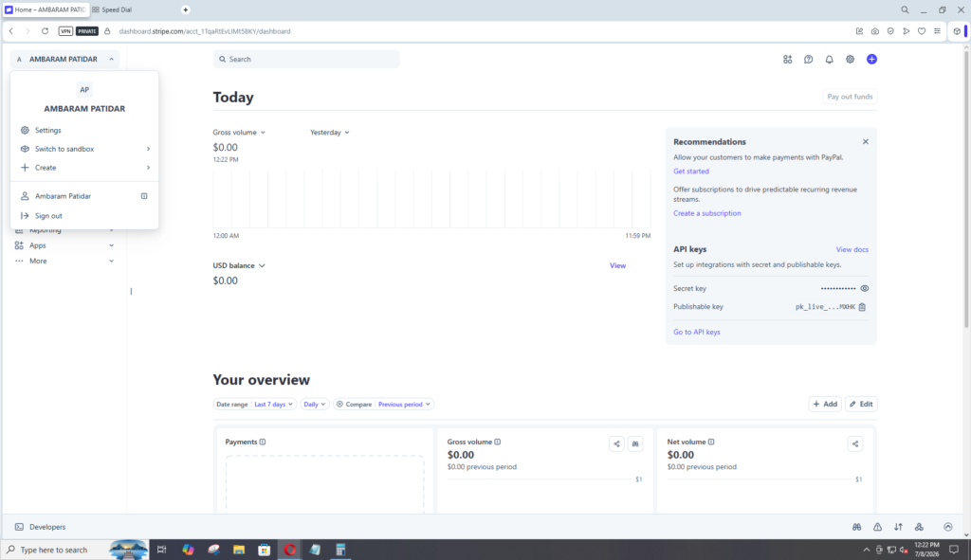The image size is (971, 560).
Task: Click Get started for PayPal
Action: tap(691, 172)
